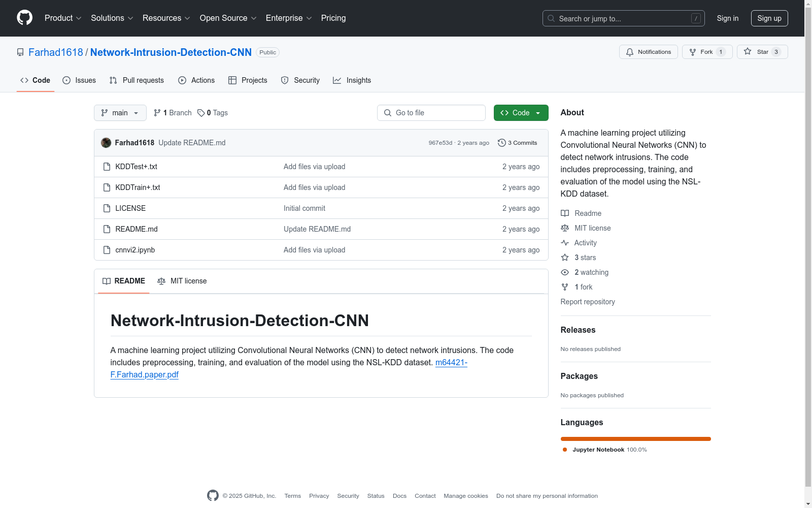Click the Sign in link

click(x=728, y=18)
